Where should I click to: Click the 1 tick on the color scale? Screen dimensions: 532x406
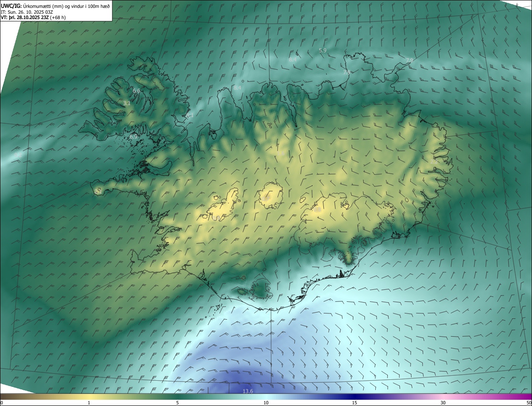[89, 403]
